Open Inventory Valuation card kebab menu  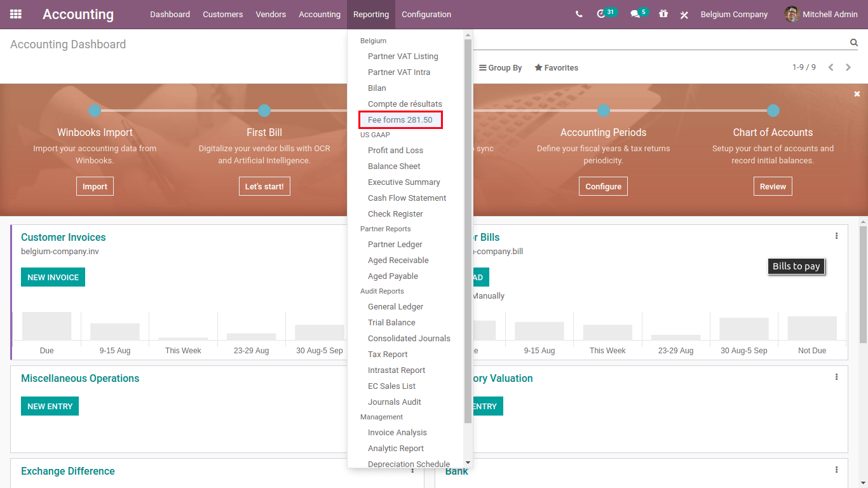click(836, 377)
